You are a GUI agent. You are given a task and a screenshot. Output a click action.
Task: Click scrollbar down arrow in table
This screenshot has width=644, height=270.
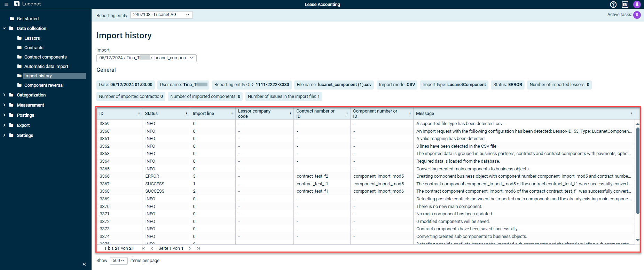(638, 240)
